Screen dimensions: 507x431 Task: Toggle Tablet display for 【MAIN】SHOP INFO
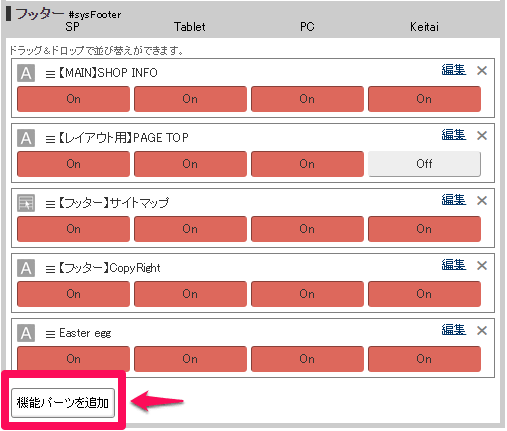pyautogui.click(x=190, y=99)
